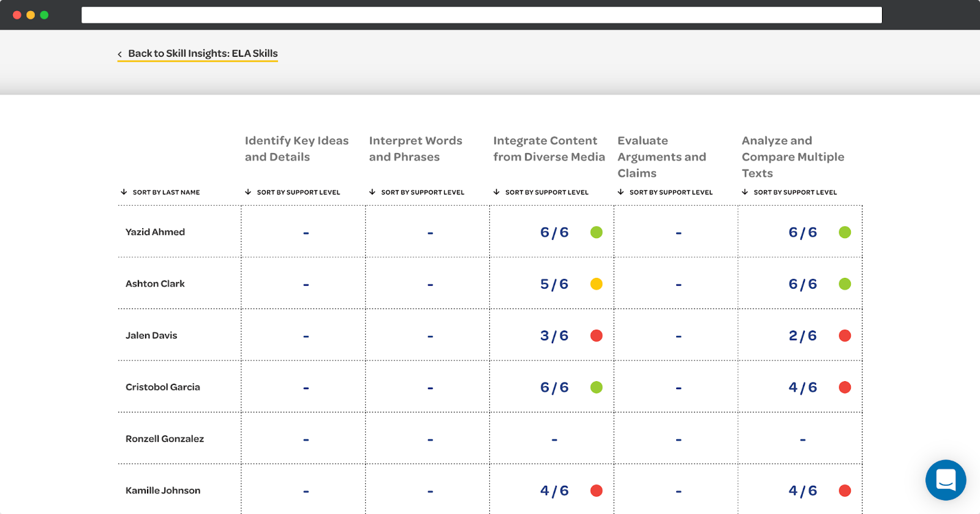Sort Evaluate Arguments column by support level
The width and height of the screenshot is (980, 514).
(665, 192)
